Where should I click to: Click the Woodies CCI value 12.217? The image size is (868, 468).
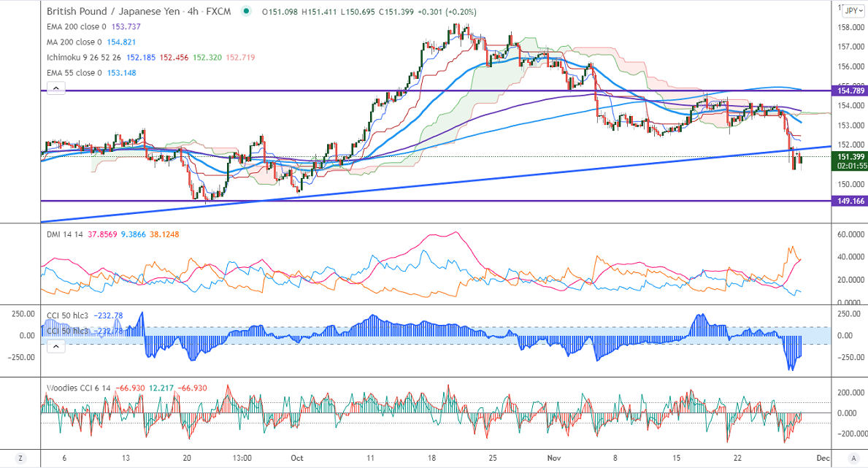point(161,388)
